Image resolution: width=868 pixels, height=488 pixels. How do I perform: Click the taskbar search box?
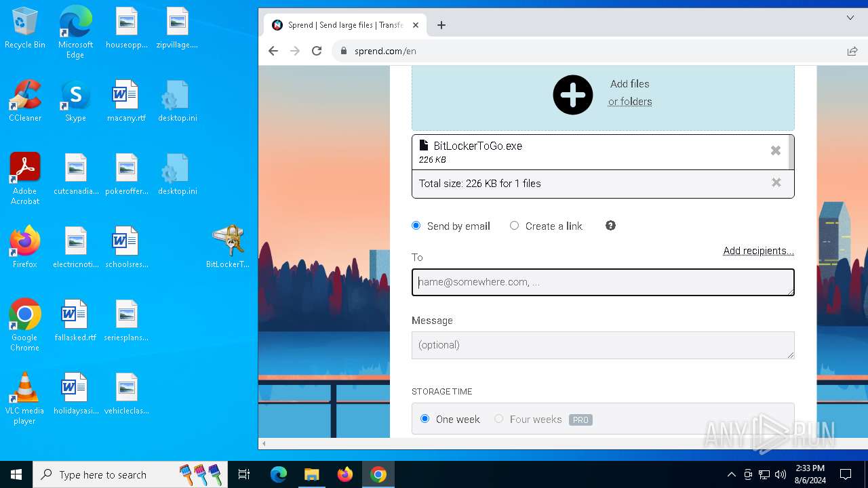(x=132, y=474)
